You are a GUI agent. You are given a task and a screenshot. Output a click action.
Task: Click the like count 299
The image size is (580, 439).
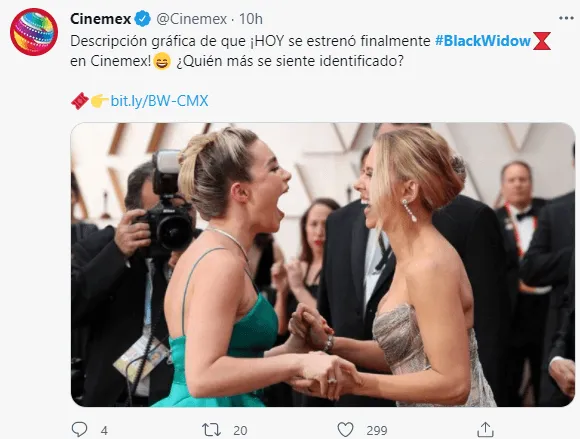click(377, 430)
